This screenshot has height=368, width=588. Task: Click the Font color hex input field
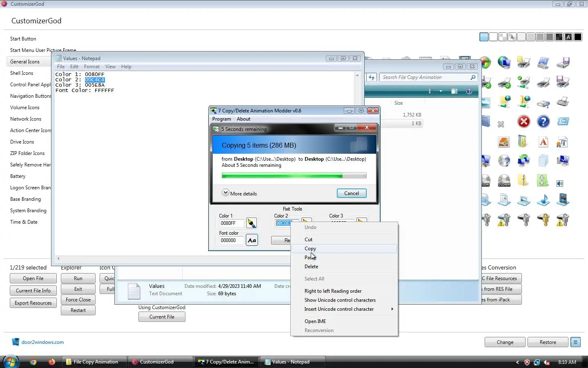pyautogui.click(x=232, y=240)
